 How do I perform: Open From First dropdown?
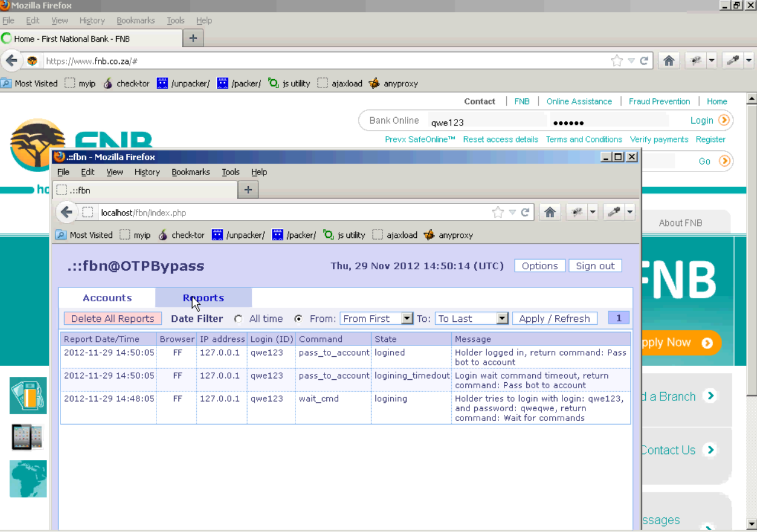coord(376,319)
